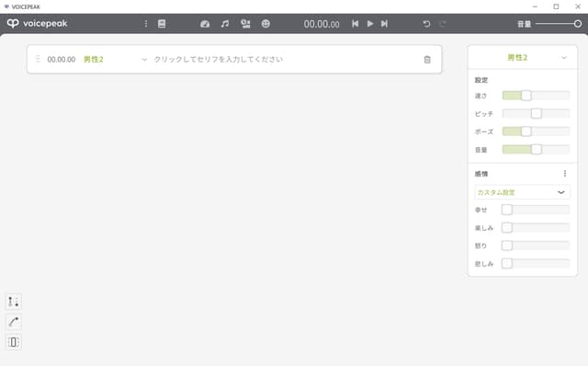Screen dimensions: 588x366
Task: Minimize the VOICEPEAK window
Action: (535, 6)
